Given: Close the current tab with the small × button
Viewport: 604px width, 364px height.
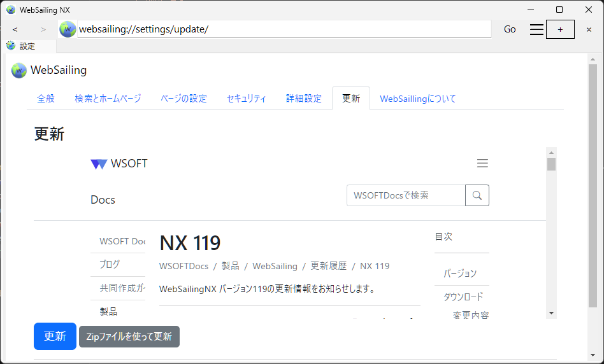Looking at the screenshot, I should (589, 30).
